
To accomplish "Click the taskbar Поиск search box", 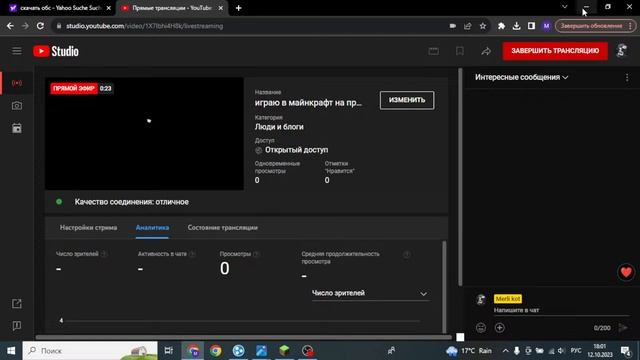I will [x=90, y=351].
